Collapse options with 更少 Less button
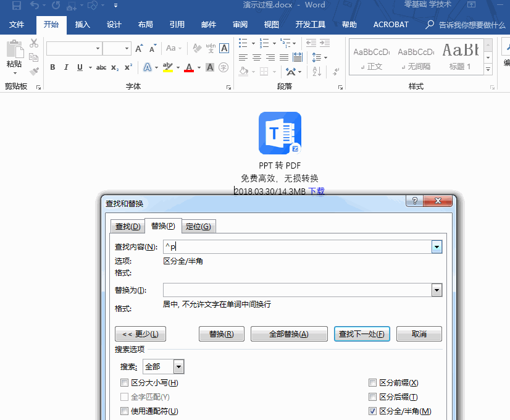The image size is (510, 420). coord(140,334)
